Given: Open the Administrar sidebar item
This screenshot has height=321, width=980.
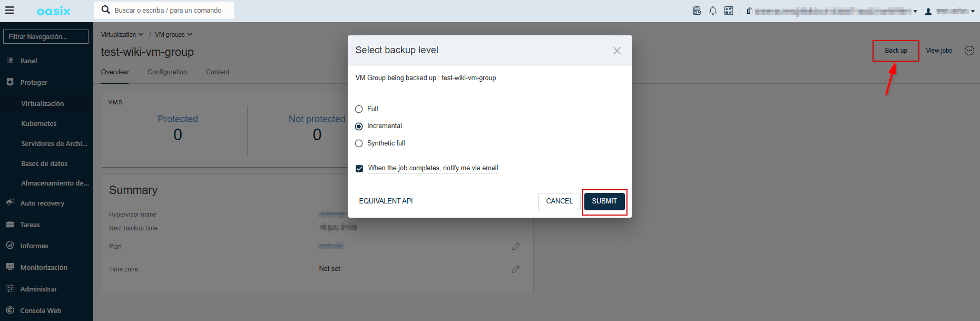Looking at the screenshot, I should coord(38,289).
